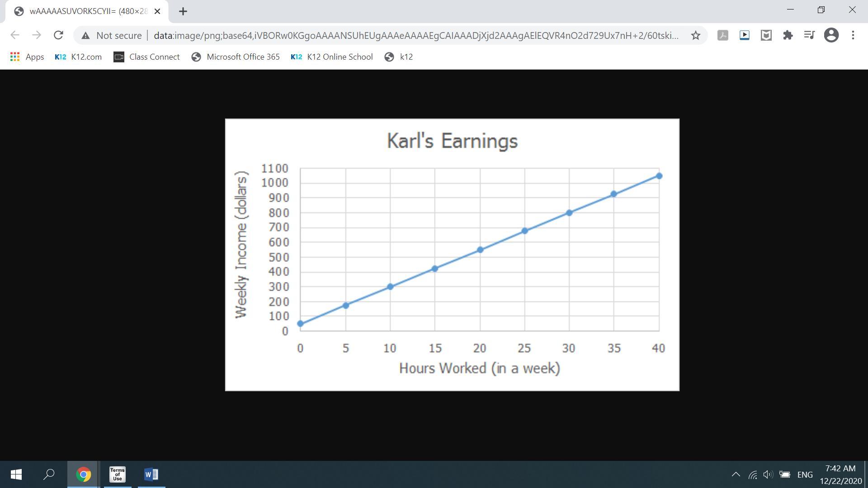Open the K12.com bookmark
This screenshot has width=868, height=488.
78,57
